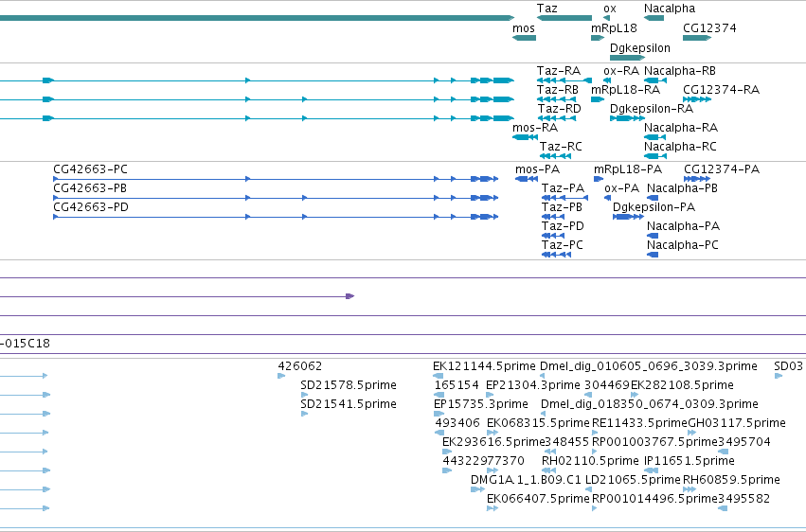Click the Dgkepsilon gene label
This screenshot has width=806, height=532.
[640, 48]
